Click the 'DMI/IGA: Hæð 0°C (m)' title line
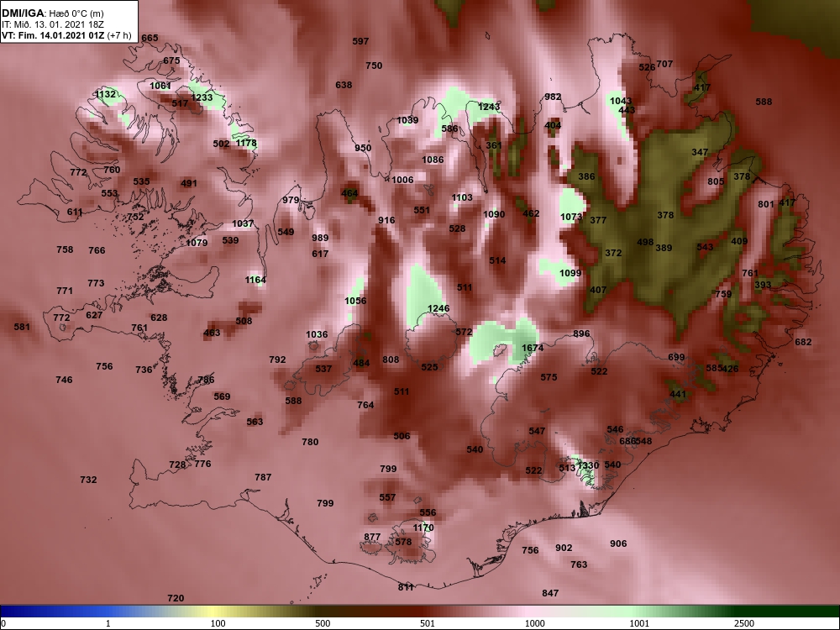The height and width of the screenshot is (630, 840). click(x=52, y=13)
